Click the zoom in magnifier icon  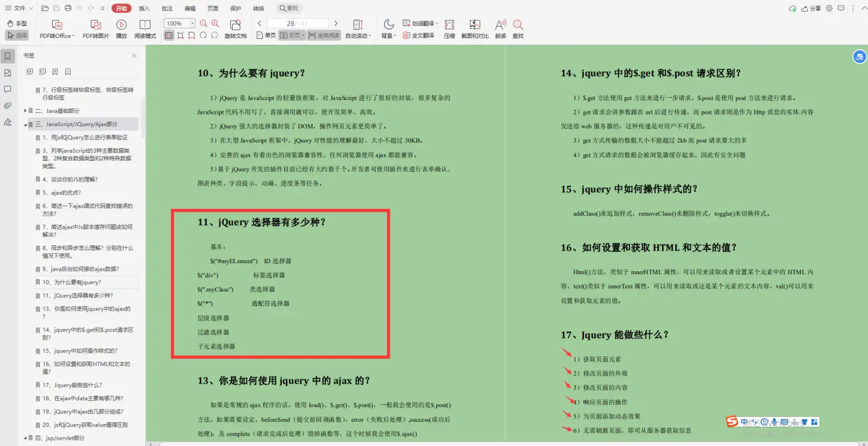pos(215,24)
